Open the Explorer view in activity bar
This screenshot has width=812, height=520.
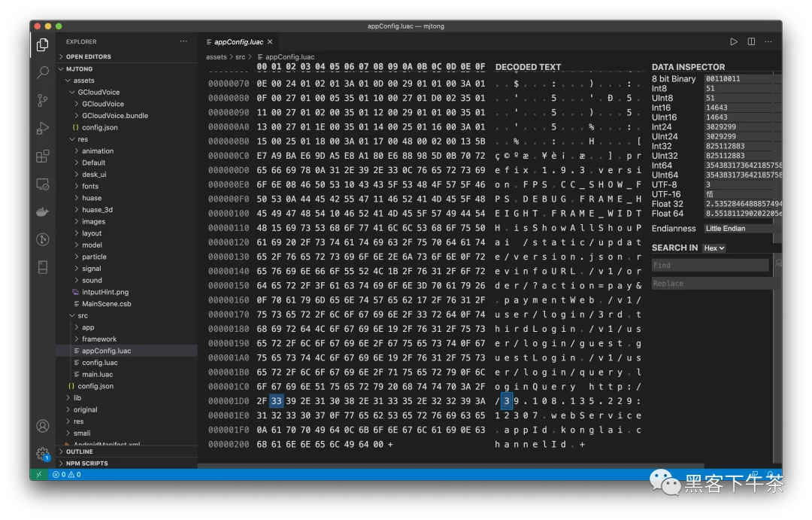43,45
